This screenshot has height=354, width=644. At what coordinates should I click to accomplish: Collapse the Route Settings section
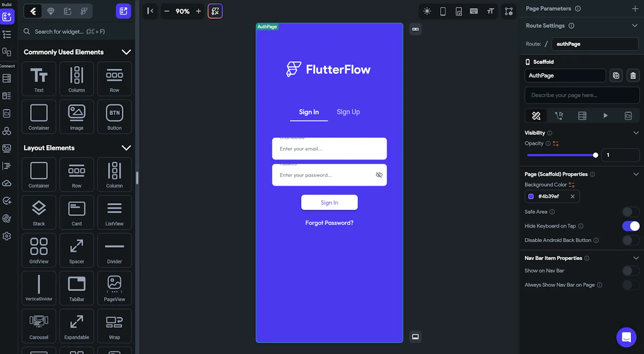(635, 26)
